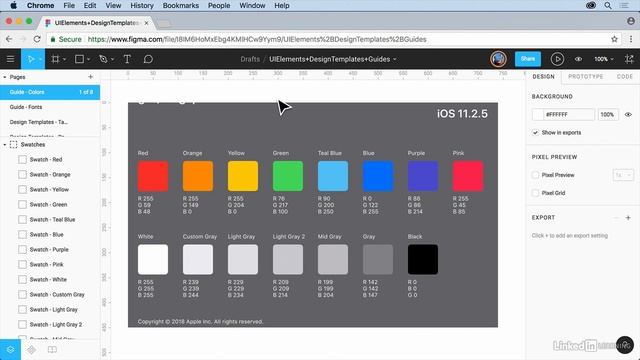This screenshot has height=360, width=640.
Task: Open Frame tool options dropdown arrow
Action: point(64,60)
